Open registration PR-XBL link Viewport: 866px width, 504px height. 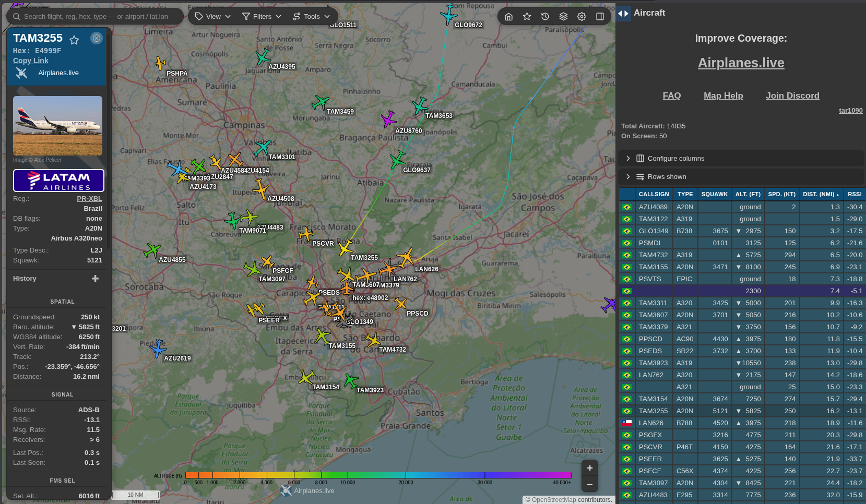pyautogui.click(x=89, y=199)
